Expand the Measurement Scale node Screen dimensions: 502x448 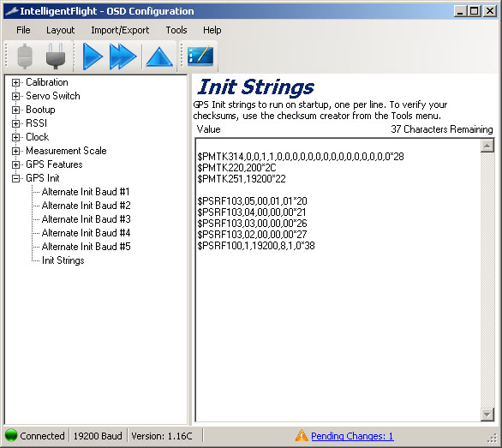(x=15, y=151)
